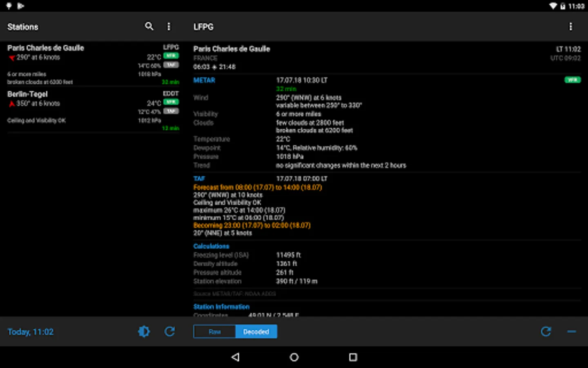
Task: Tap the minus icon in the bottom bar
Action: [x=572, y=332]
